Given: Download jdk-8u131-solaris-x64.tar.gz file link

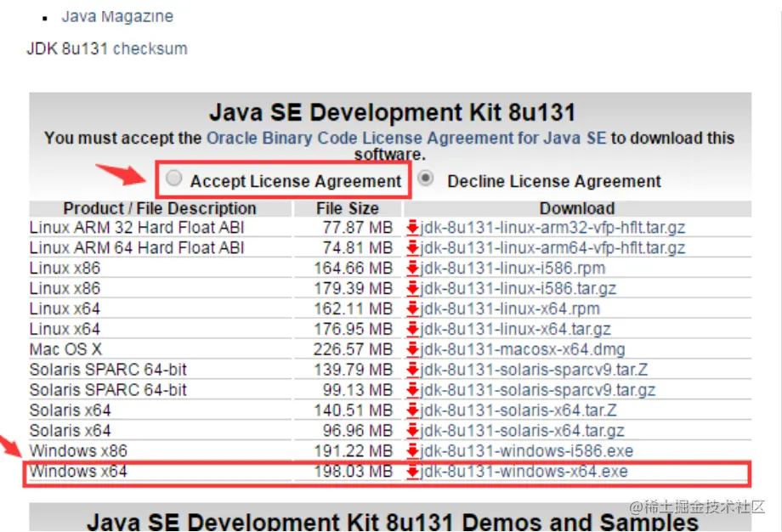Looking at the screenshot, I should (x=522, y=431).
